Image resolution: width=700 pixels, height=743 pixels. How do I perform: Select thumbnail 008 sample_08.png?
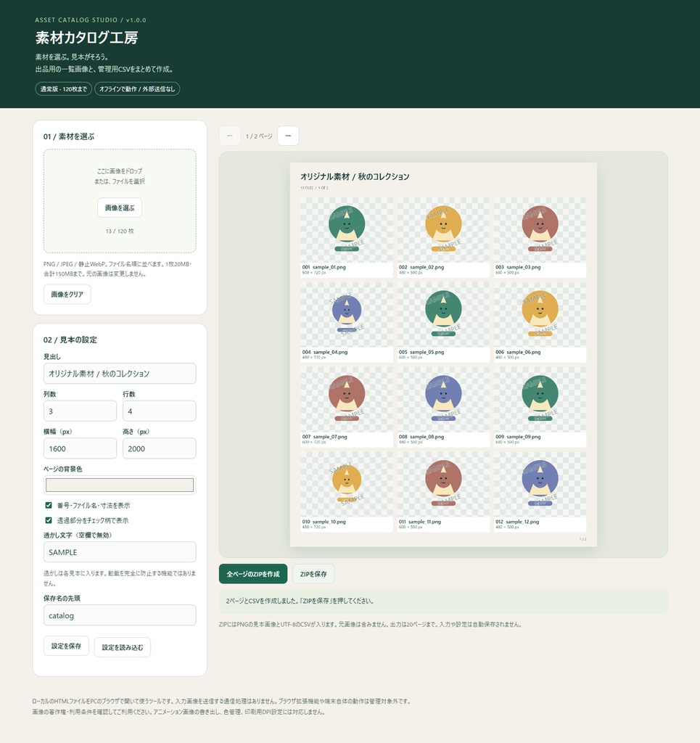pyautogui.click(x=443, y=407)
